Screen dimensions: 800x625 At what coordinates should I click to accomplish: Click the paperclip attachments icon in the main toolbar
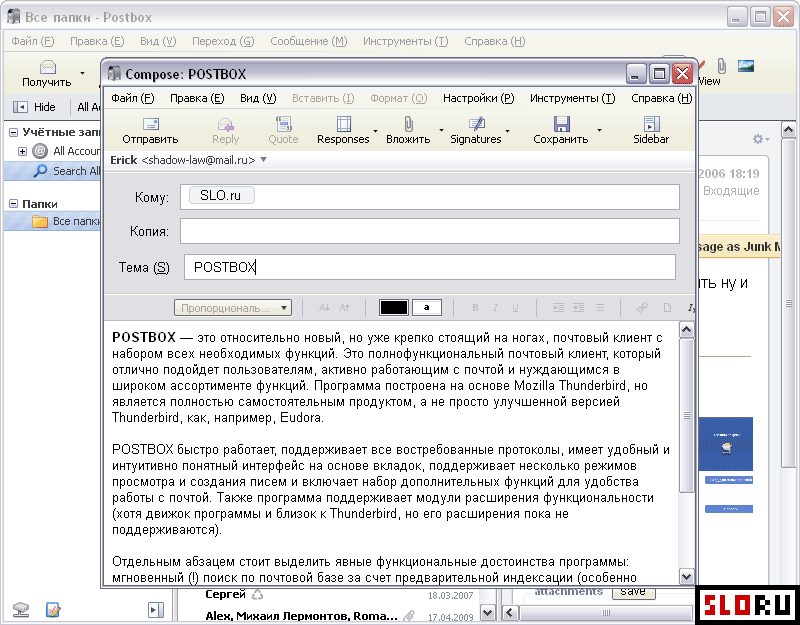tap(721, 66)
